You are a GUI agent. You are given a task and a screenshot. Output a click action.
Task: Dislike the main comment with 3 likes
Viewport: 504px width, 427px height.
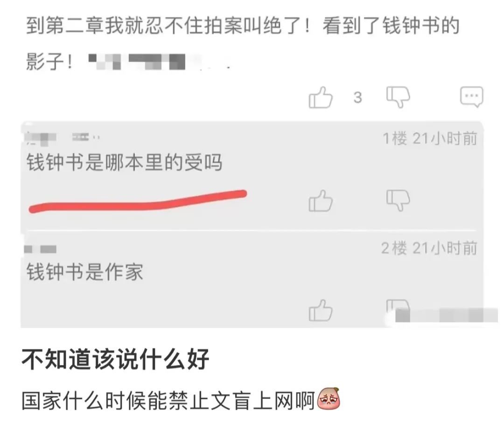398,97
